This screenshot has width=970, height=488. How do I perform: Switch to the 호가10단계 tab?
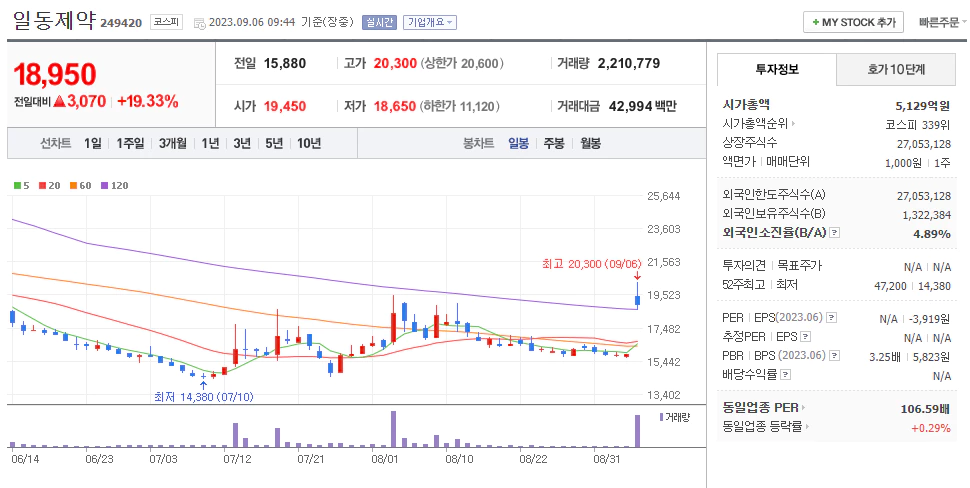pos(896,69)
